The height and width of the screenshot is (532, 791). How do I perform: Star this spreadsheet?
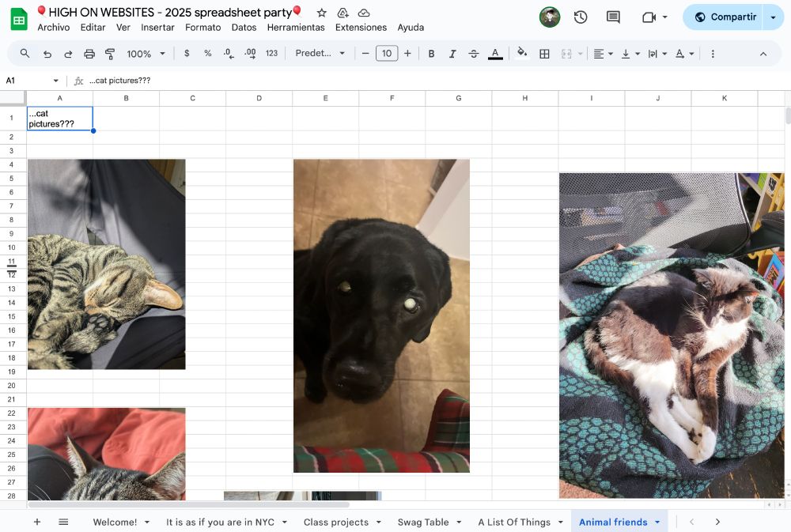(x=321, y=13)
